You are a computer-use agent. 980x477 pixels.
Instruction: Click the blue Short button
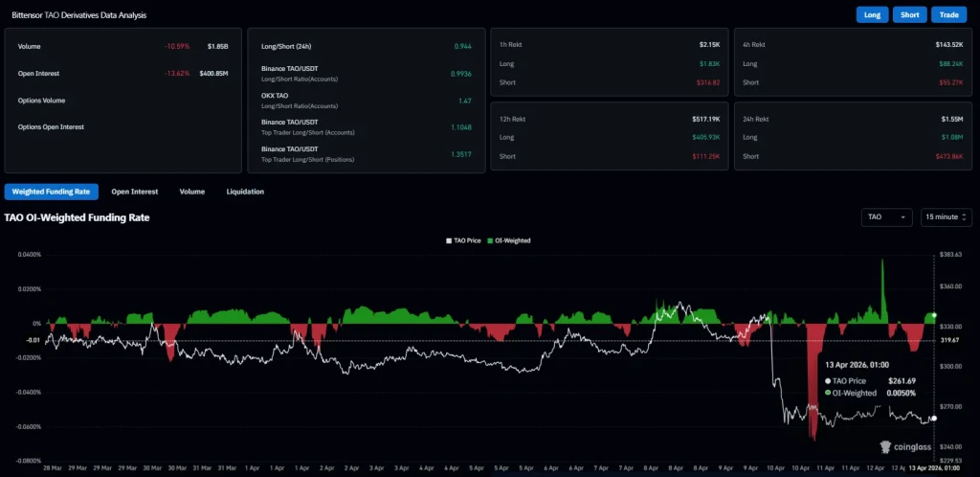(910, 15)
